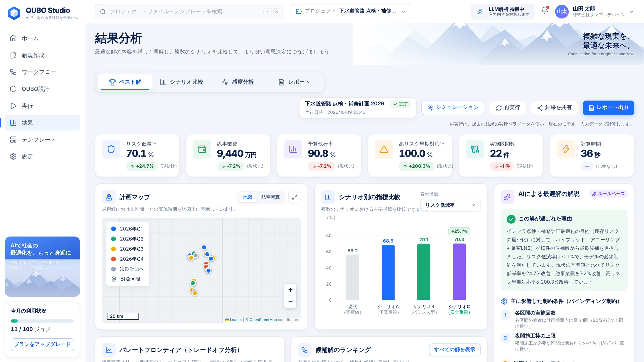644x362 pixels.
Task: Click the 計算時間 lightning icon
Action: pyautogui.click(x=566, y=149)
